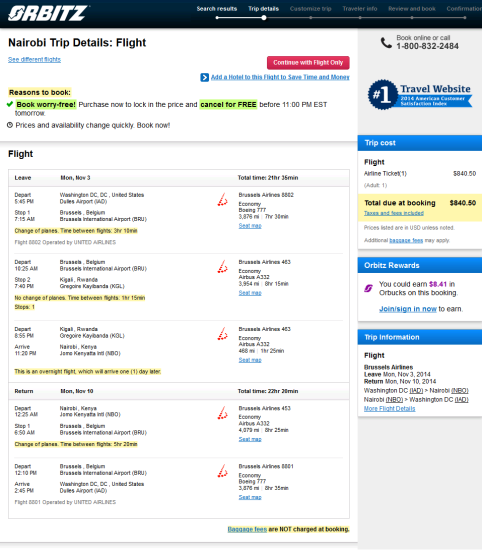
Task: Click the clock icon beside Prices and availability
Action: (x=10, y=125)
